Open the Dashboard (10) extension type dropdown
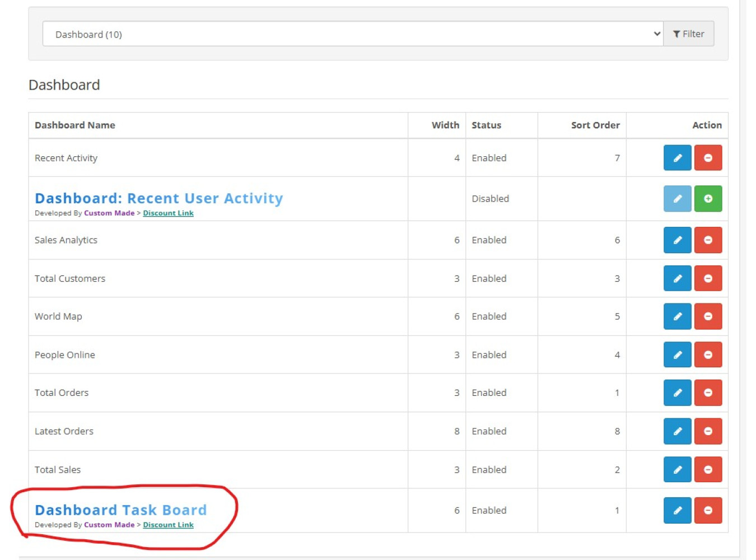The width and height of the screenshot is (756, 560). pyautogui.click(x=353, y=34)
